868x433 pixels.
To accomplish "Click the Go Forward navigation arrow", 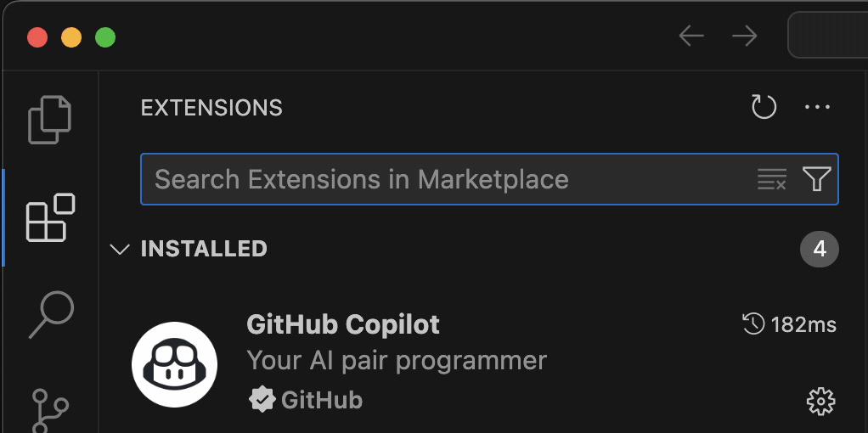I will (744, 37).
